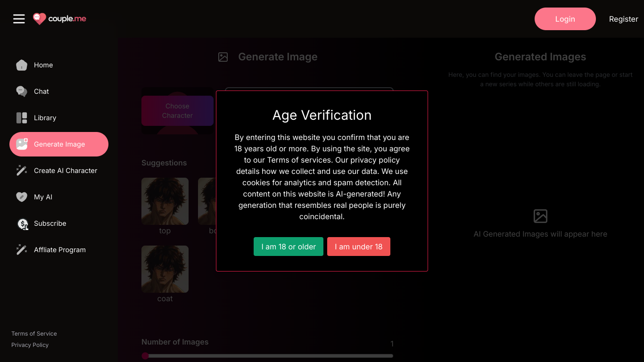The height and width of the screenshot is (362, 644).
Task: Click the Library icon in sidebar
Action: point(22,118)
